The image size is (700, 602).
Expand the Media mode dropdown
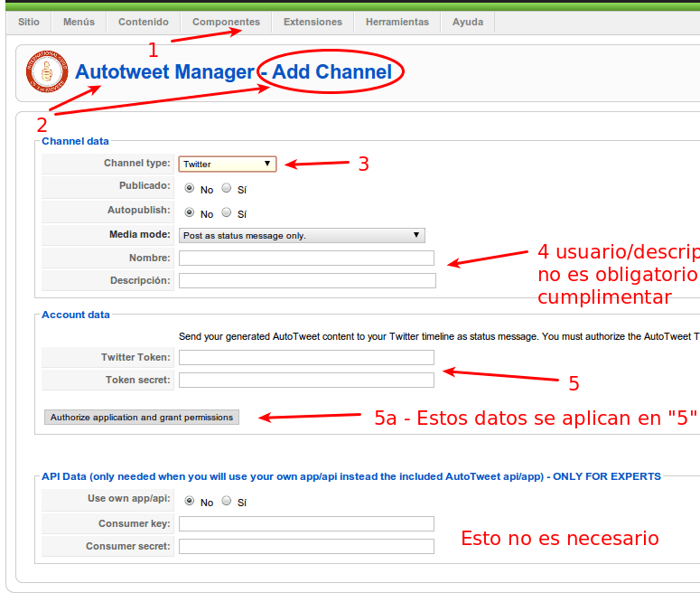[302, 236]
